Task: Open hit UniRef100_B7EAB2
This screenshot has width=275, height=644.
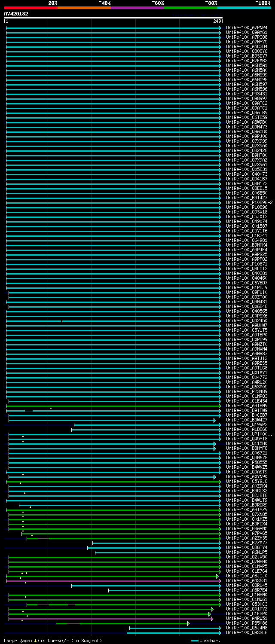Action: pos(247,61)
